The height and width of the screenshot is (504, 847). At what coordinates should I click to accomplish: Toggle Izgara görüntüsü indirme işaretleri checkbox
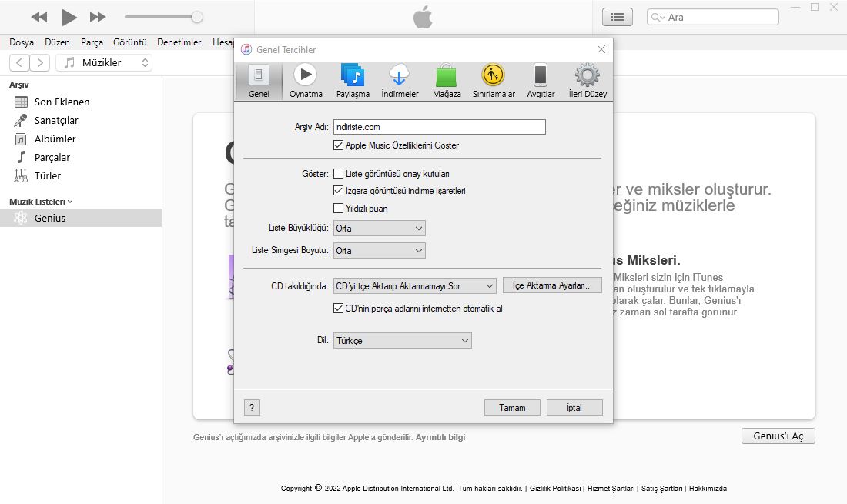click(339, 191)
